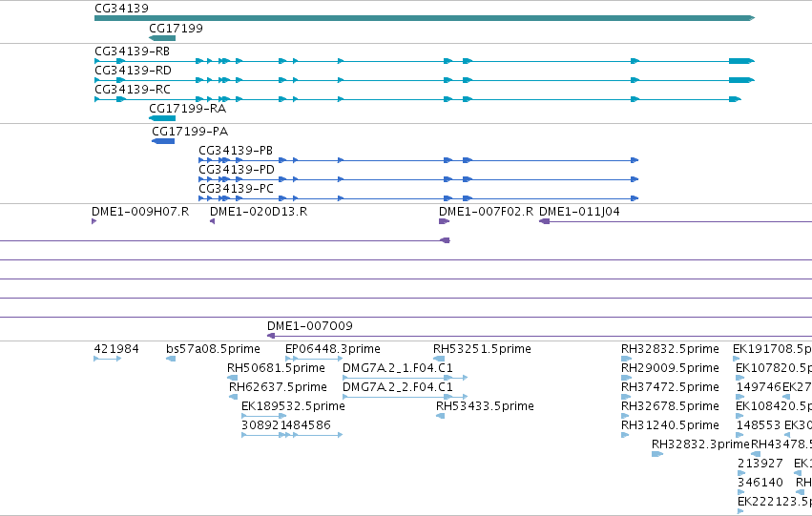The height and width of the screenshot is (516, 812).
Task: Select the RH29009.5prime EST label
Action: tap(670, 368)
